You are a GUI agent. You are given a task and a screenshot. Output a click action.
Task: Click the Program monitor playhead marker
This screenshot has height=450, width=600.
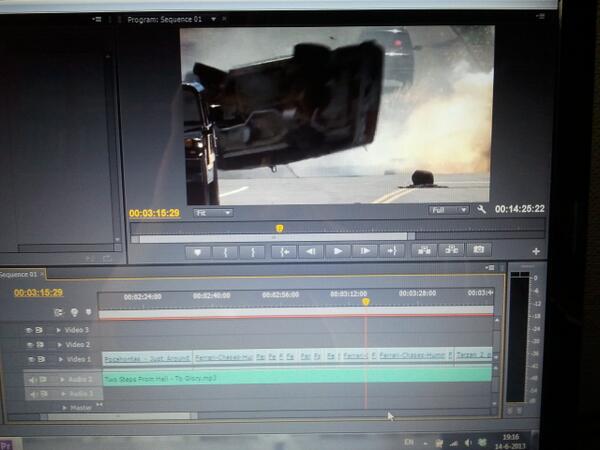click(280, 228)
